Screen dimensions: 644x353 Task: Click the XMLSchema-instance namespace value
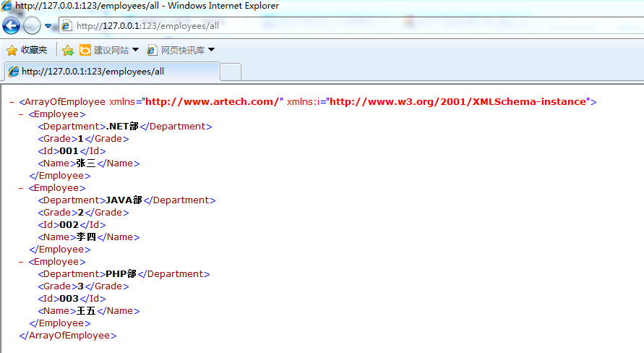click(x=458, y=101)
